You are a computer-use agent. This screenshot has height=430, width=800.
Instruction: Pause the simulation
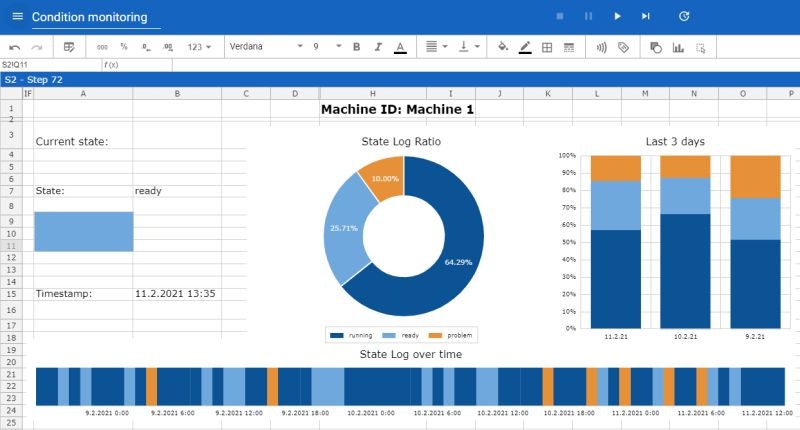click(588, 16)
